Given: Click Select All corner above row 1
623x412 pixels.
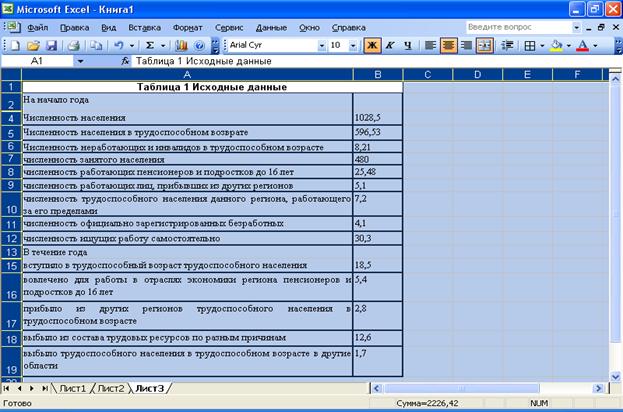Looking at the screenshot, I should [x=11, y=75].
